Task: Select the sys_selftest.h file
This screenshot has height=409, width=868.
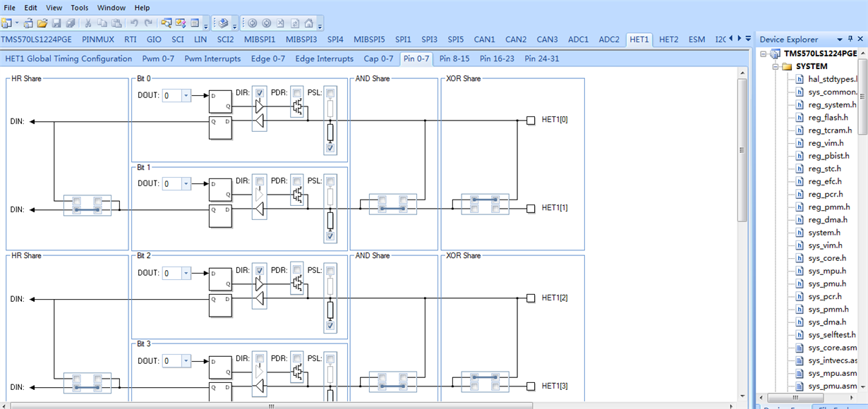Action: [833, 335]
